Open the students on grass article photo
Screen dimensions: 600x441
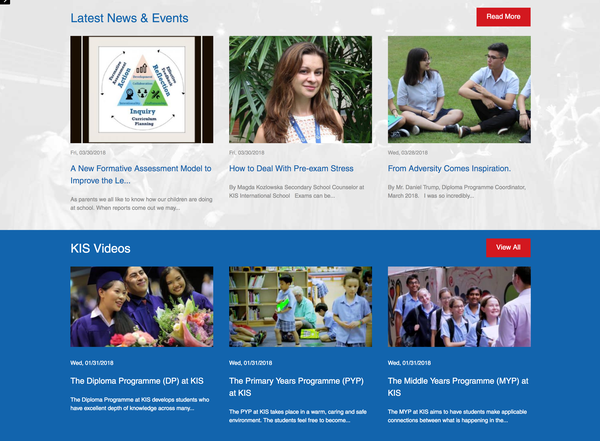point(459,90)
